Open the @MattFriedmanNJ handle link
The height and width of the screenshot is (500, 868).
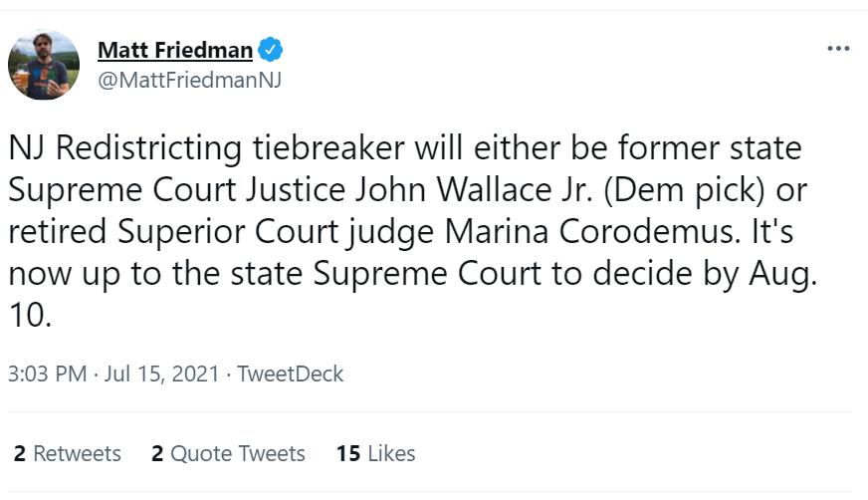pos(189,81)
